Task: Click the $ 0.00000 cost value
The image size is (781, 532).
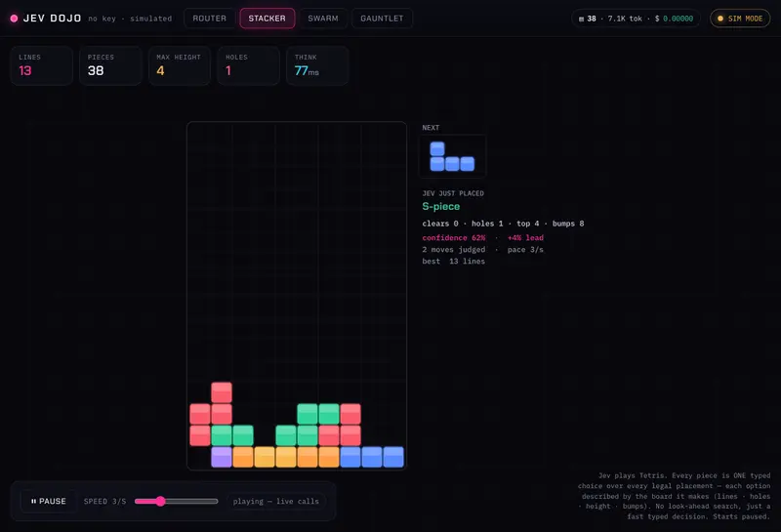Action: [674, 19]
